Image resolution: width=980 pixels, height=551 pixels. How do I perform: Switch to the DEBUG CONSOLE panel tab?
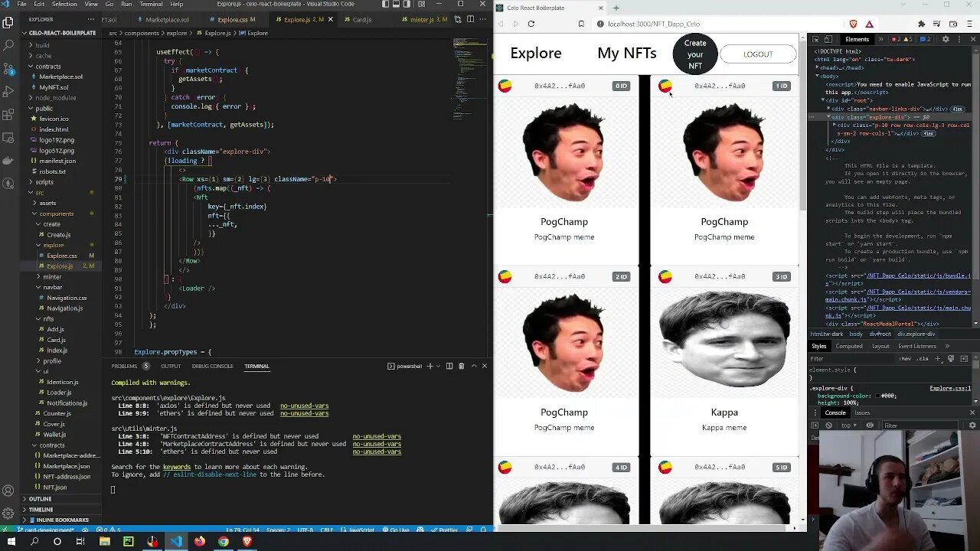[x=212, y=366]
